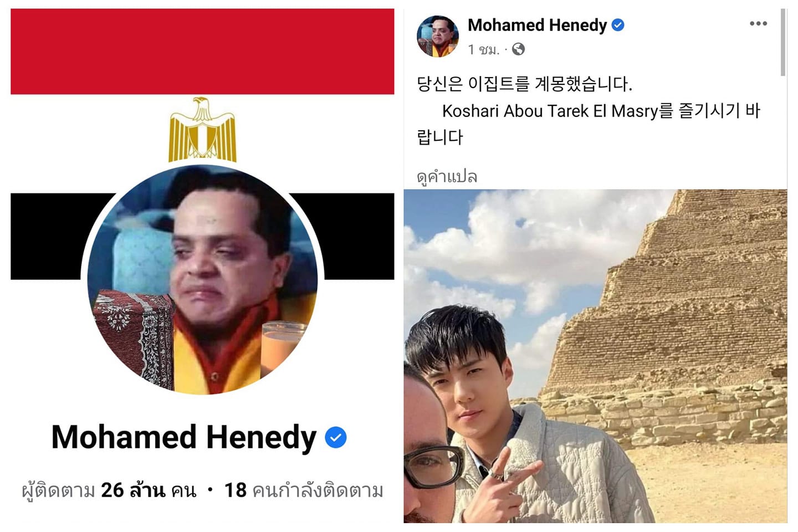Click the globe public audience icon
Viewport: 798px width, 532px height.
point(518,49)
